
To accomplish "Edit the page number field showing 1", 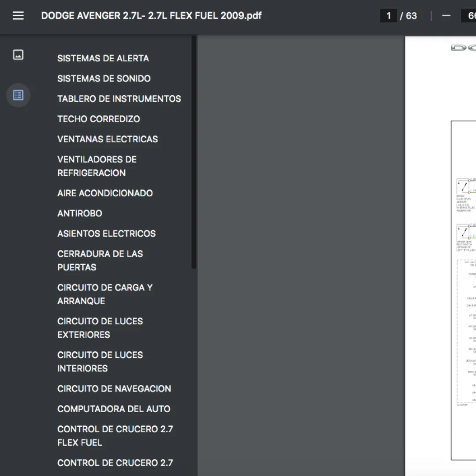I will (x=388, y=15).
